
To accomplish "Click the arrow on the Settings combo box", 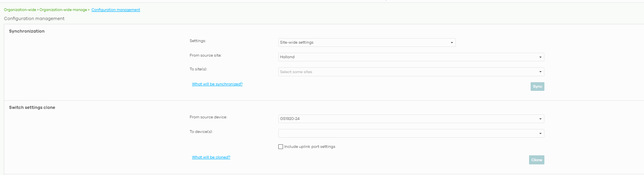I will tap(452, 42).
